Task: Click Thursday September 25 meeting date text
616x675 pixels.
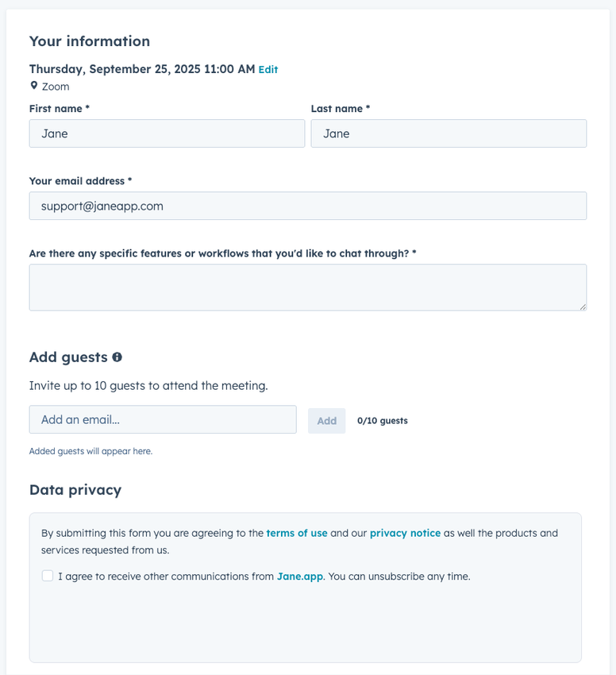Action: coord(139,69)
